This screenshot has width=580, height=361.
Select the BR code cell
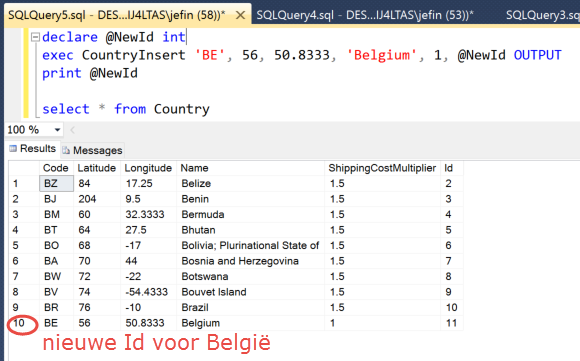[x=57, y=308]
